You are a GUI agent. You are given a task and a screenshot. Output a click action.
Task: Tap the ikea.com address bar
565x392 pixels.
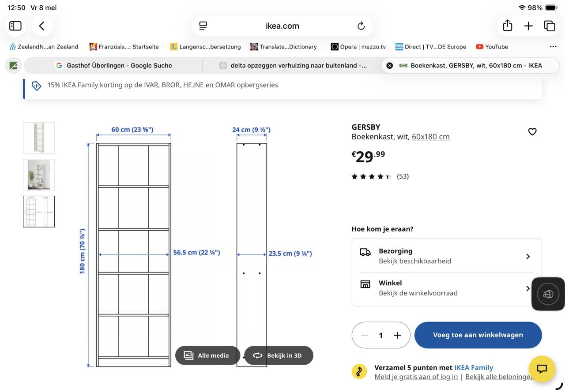[x=282, y=26]
